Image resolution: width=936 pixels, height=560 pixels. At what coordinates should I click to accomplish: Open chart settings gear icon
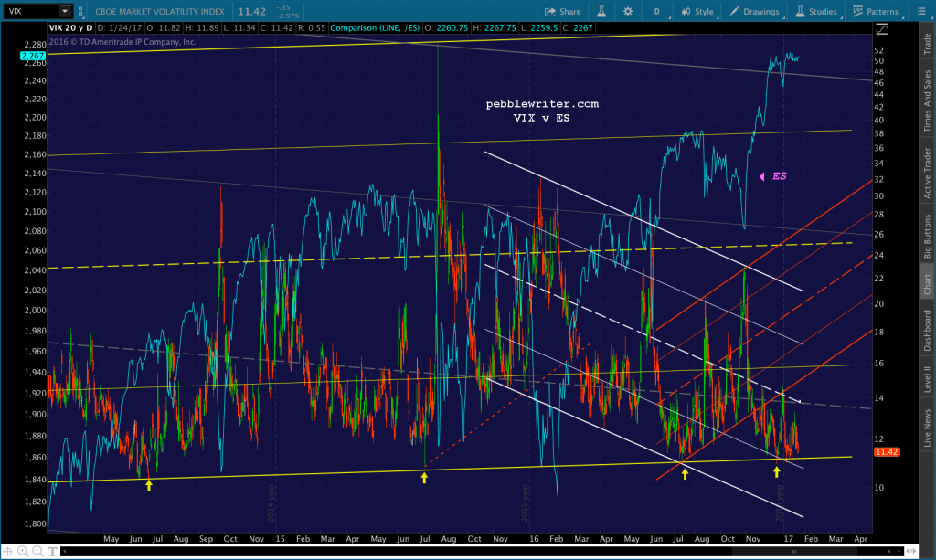pos(628,11)
